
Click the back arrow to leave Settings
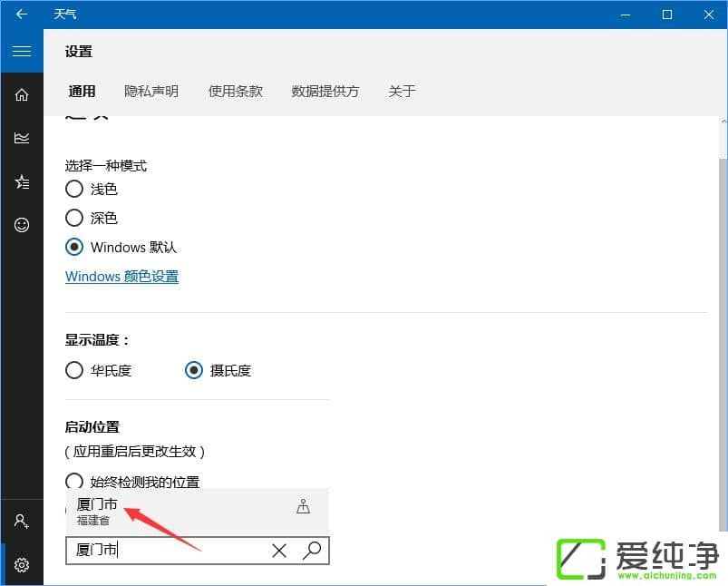(x=21, y=15)
